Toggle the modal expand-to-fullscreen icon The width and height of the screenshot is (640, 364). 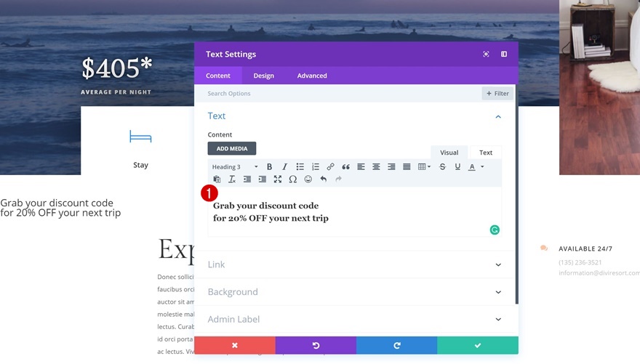tap(486, 54)
